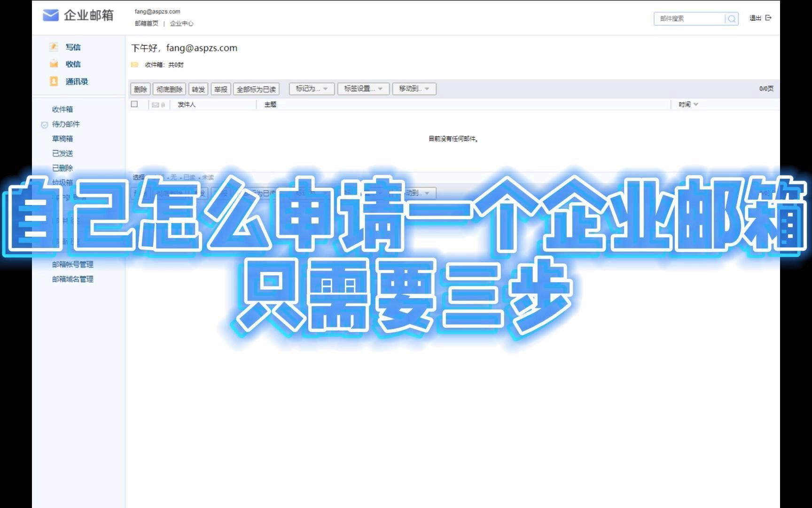The width and height of the screenshot is (812, 508).
Task: Tick the select-all checkbox in mail list header
Action: 134,104
